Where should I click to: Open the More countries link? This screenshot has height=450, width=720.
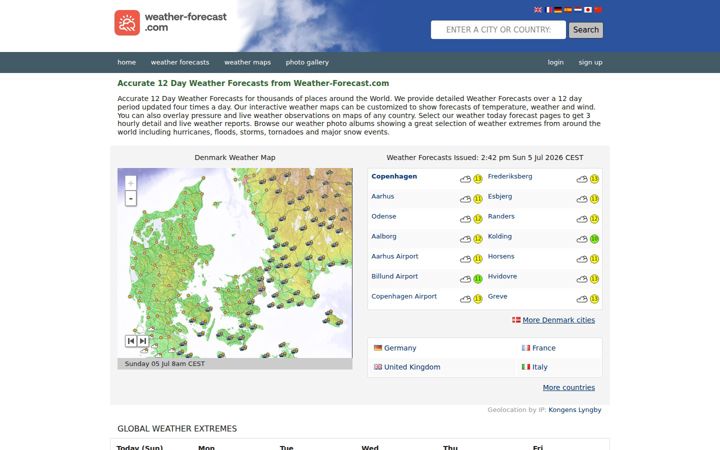point(568,388)
